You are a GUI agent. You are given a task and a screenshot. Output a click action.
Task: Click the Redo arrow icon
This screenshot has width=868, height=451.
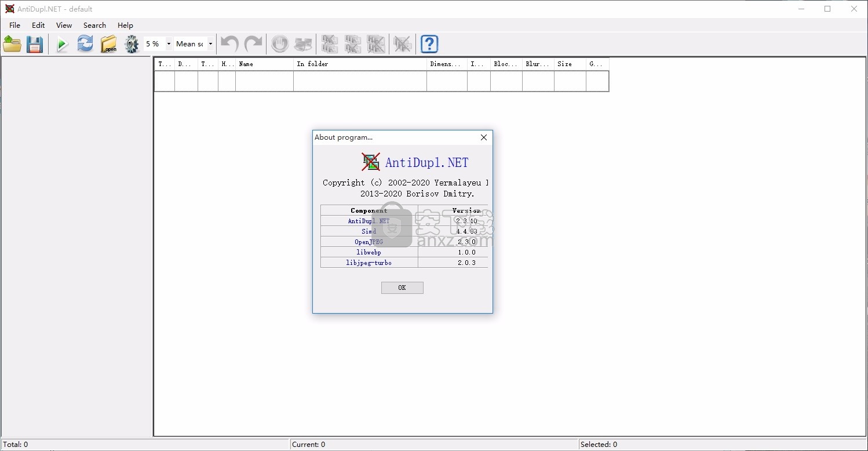pyautogui.click(x=253, y=44)
